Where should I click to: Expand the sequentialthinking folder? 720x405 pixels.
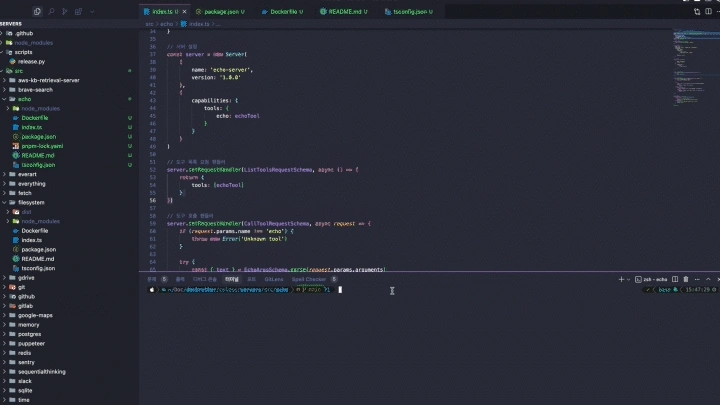(42, 372)
